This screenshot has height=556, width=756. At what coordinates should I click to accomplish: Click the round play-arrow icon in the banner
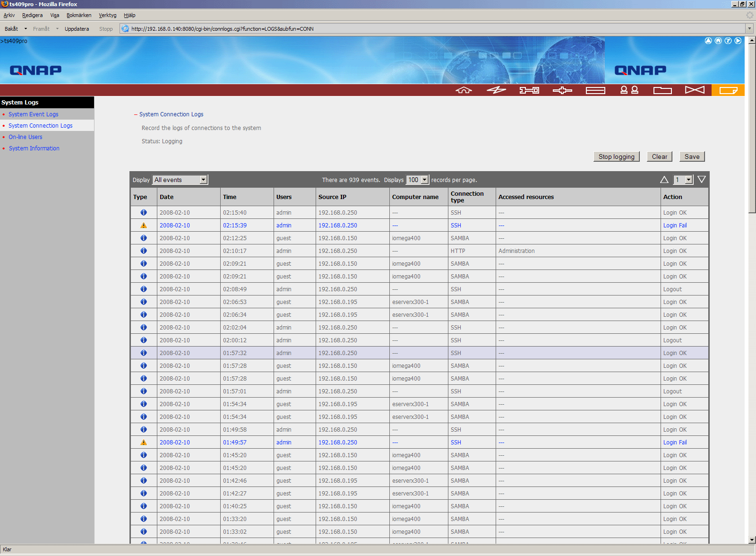pyautogui.click(x=738, y=41)
